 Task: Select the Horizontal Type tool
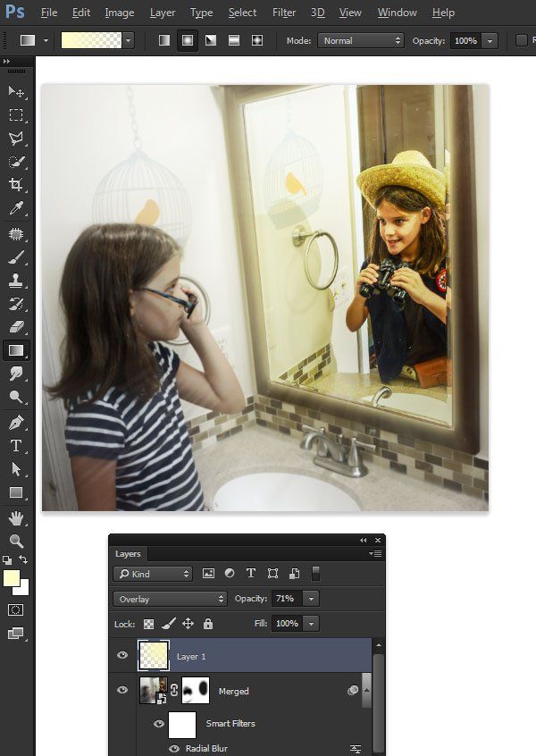pyautogui.click(x=16, y=446)
